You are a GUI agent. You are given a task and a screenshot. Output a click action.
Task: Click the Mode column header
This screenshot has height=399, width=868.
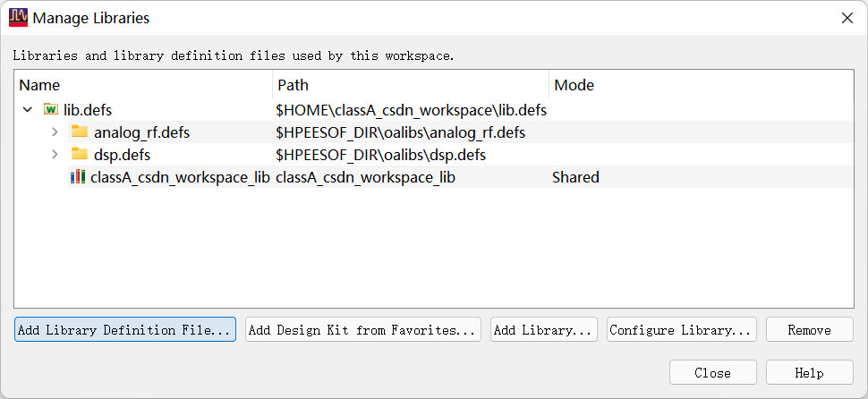tap(698, 85)
